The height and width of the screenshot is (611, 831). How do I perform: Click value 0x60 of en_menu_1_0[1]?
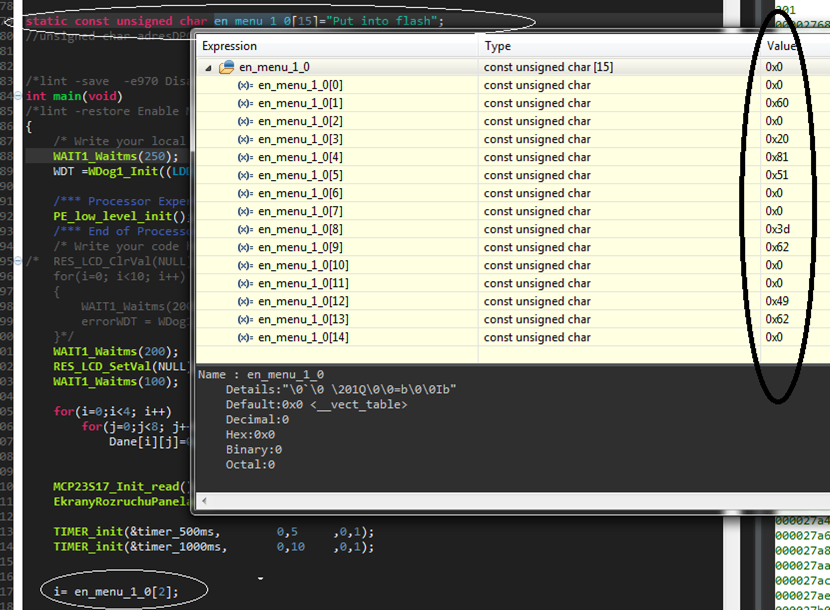click(776, 103)
